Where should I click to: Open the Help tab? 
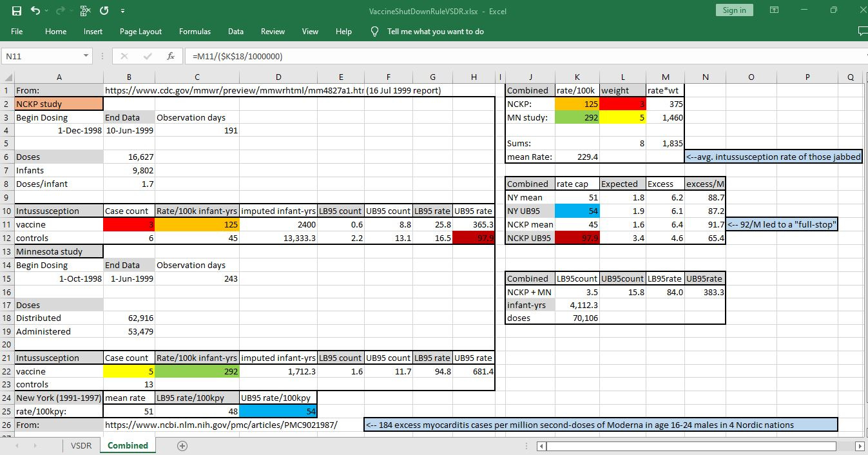[x=343, y=32]
